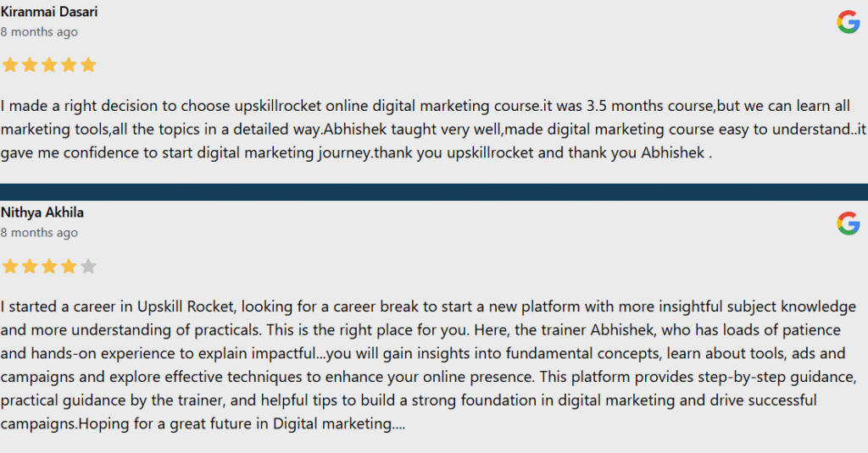Click first star of Kiranmai Dasari's rating

pyautogui.click(x=10, y=65)
